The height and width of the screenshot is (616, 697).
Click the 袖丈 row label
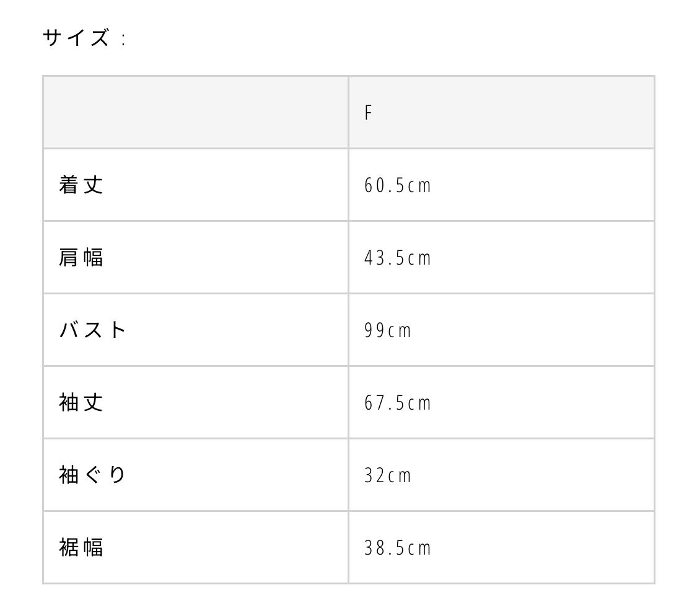81,402
